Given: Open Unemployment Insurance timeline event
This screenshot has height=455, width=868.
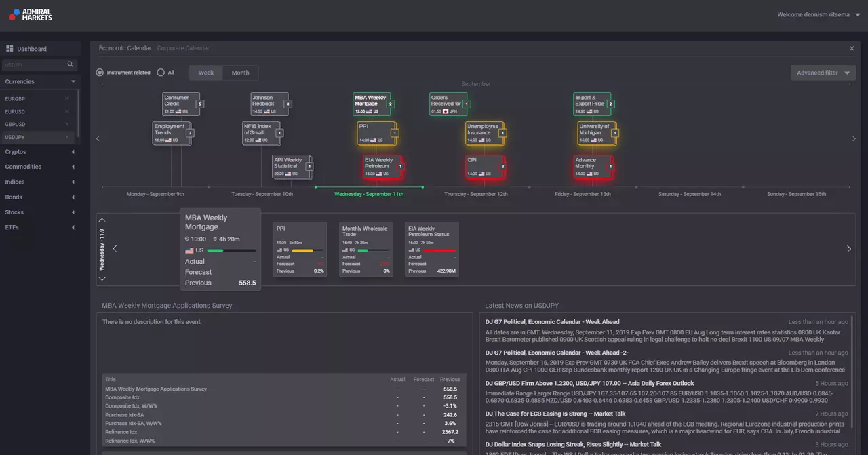Looking at the screenshot, I should 484,132.
